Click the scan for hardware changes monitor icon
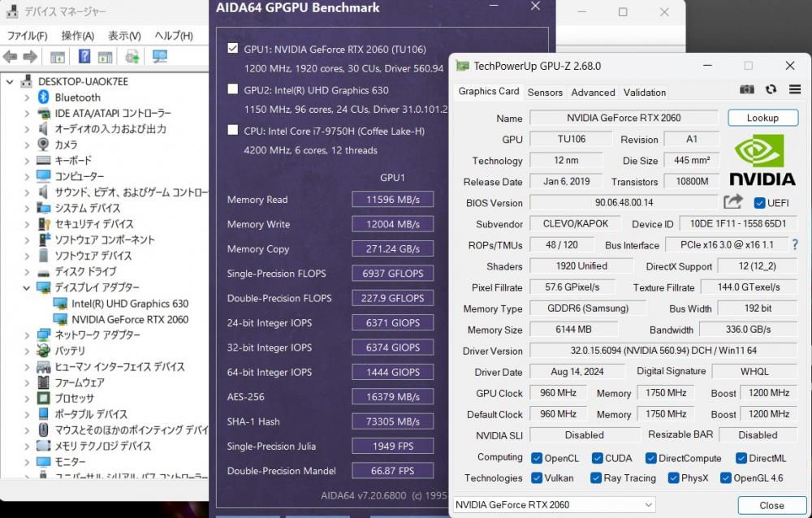Image resolution: width=812 pixels, height=518 pixels. pyautogui.click(x=159, y=57)
